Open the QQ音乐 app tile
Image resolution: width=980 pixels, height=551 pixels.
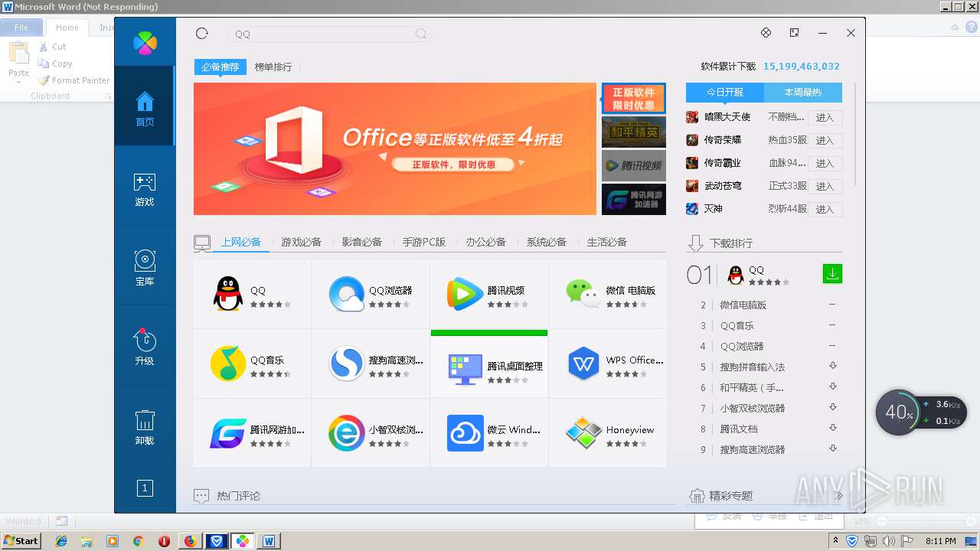click(252, 364)
